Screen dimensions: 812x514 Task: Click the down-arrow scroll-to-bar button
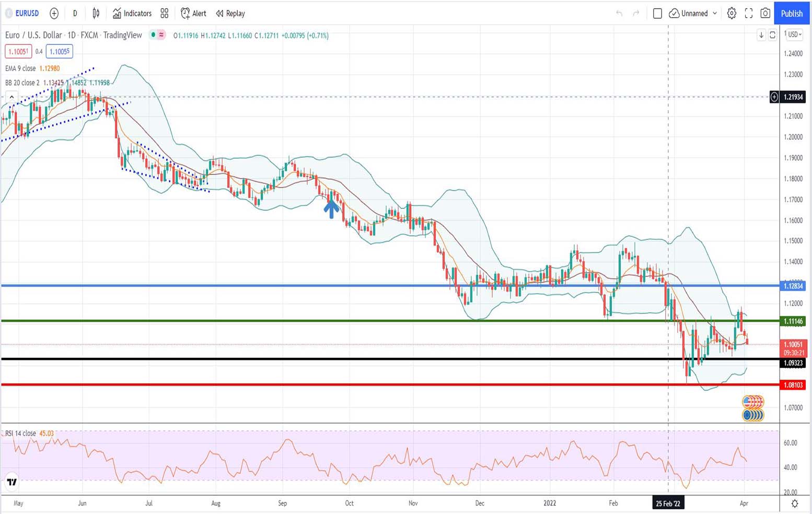pyautogui.click(x=761, y=35)
